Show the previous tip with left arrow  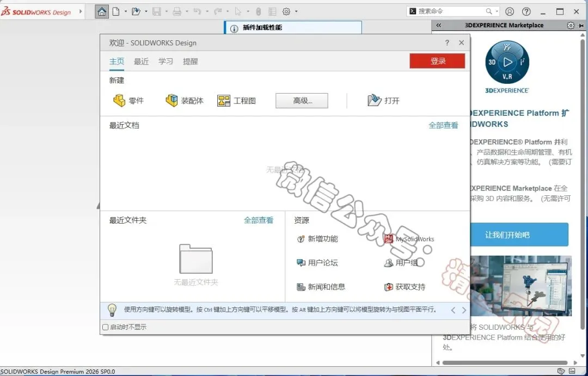(x=453, y=310)
